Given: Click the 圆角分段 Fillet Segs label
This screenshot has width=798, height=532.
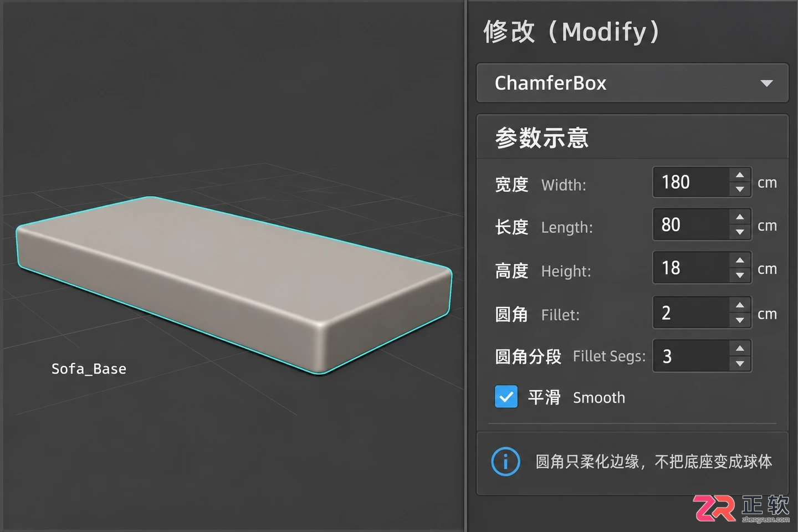Looking at the screenshot, I should [x=570, y=356].
